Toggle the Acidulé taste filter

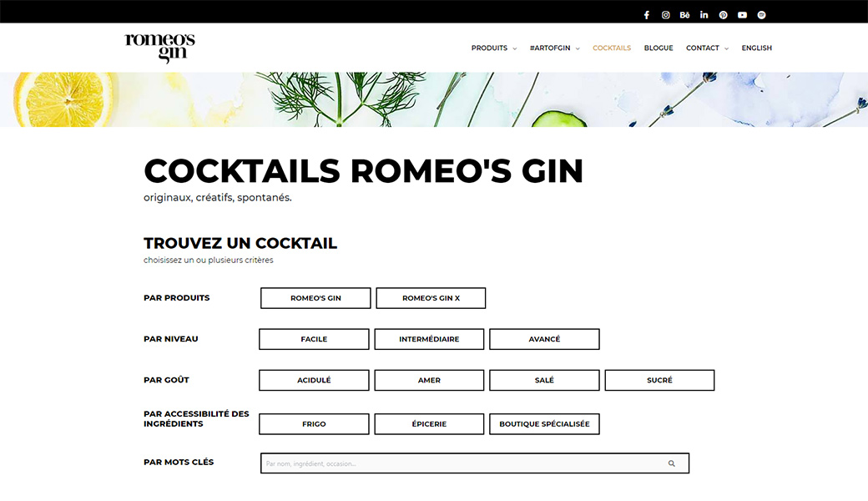click(x=314, y=380)
